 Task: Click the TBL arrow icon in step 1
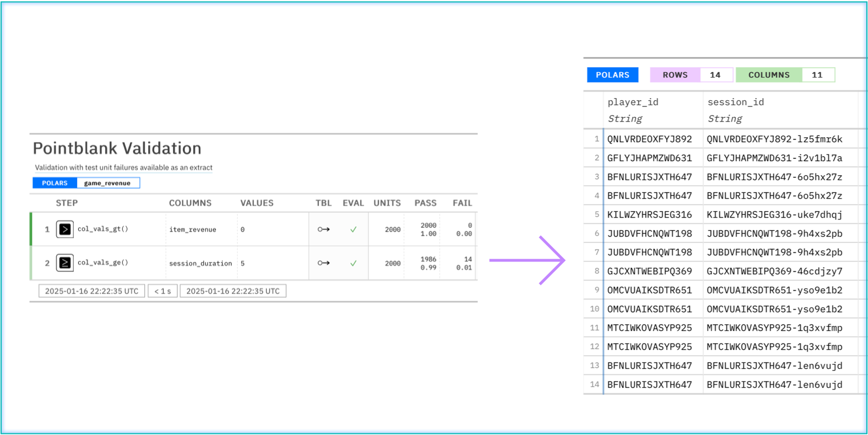tap(323, 229)
